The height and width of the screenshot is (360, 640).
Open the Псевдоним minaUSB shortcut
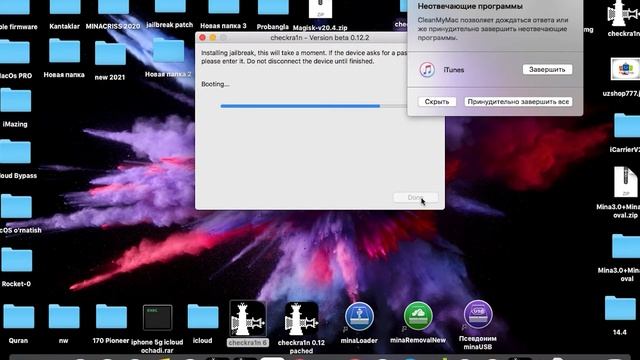(478, 315)
